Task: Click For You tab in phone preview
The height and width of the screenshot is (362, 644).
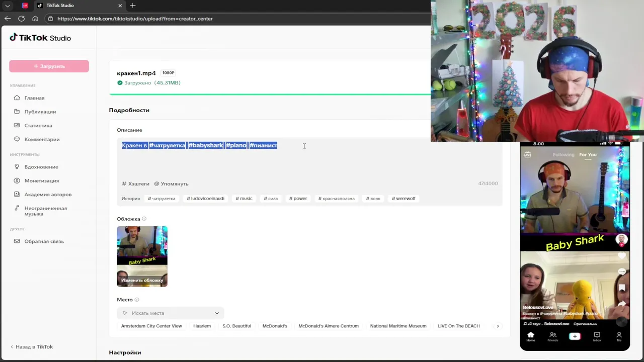Action: pos(588,155)
